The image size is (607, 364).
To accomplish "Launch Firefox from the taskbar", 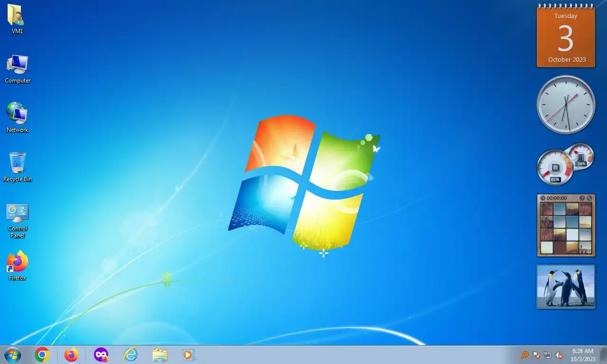I will [x=72, y=355].
